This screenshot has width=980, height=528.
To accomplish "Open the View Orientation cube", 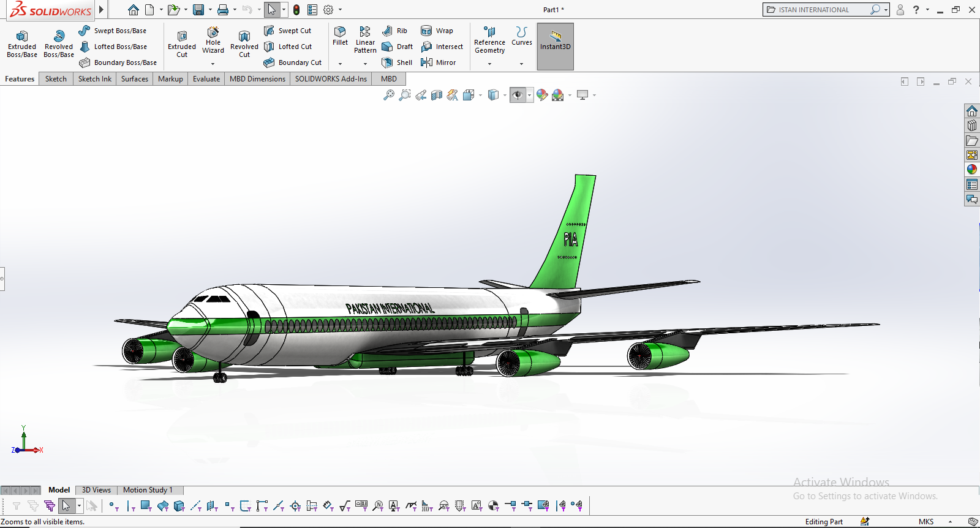I will pos(469,95).
